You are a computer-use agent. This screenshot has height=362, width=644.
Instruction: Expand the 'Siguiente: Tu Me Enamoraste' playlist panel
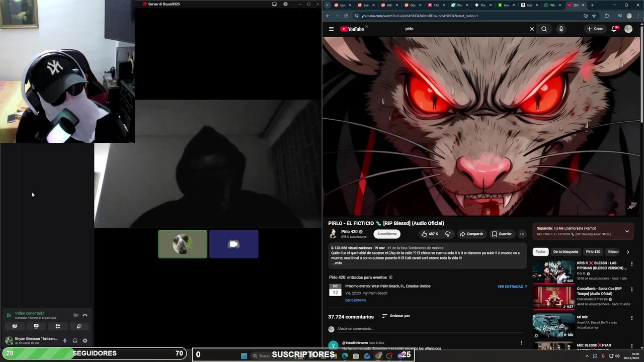point(627,231)
